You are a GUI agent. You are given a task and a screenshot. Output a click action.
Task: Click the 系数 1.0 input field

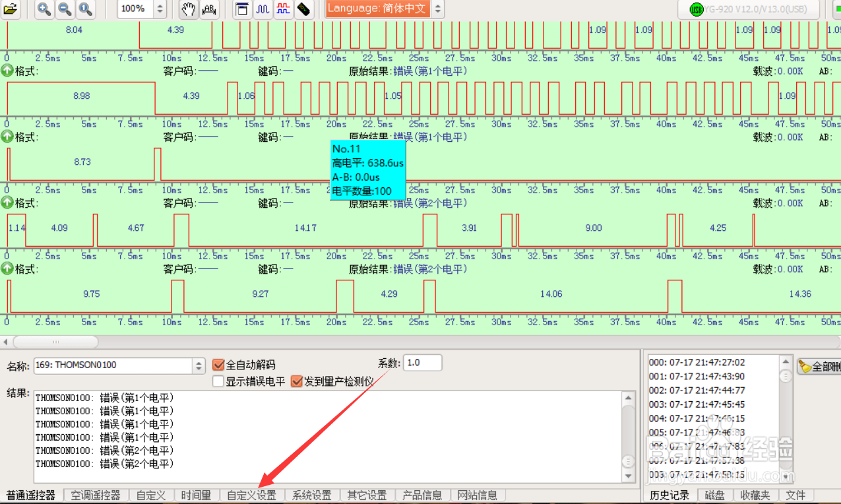422,363
